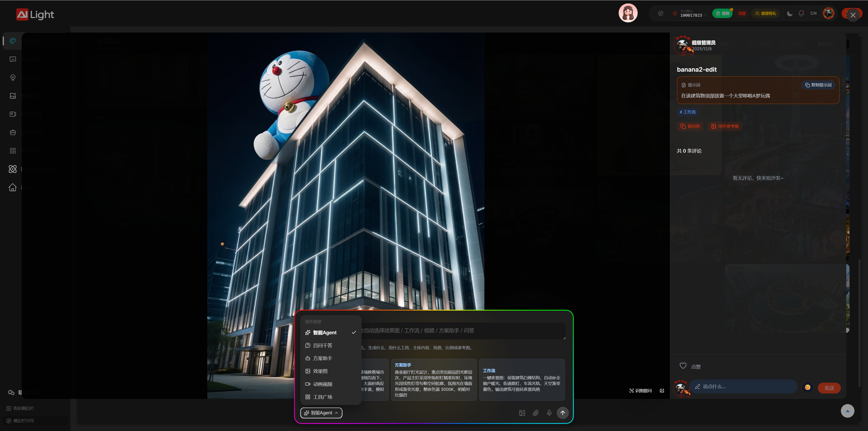Collapse the 智能Agent creation type selector

[x=321, y=413]
